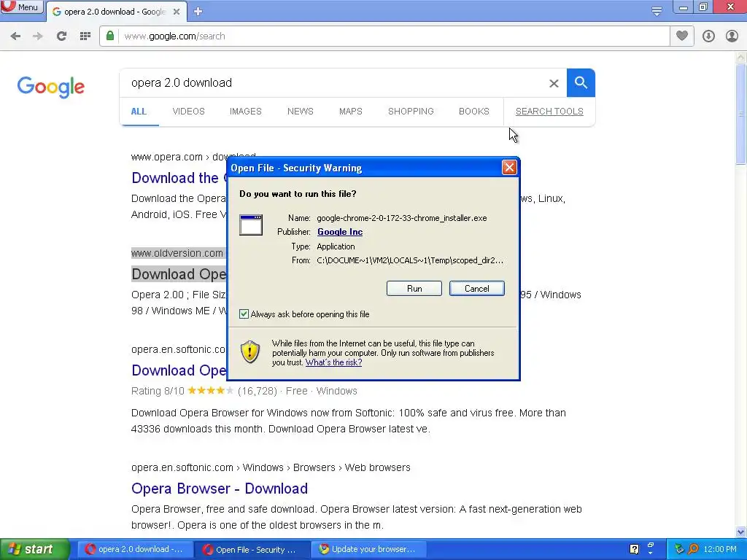Switch to the SHOPPING tab
This screenshot has height=560, width=747.
tap(411, 112)
